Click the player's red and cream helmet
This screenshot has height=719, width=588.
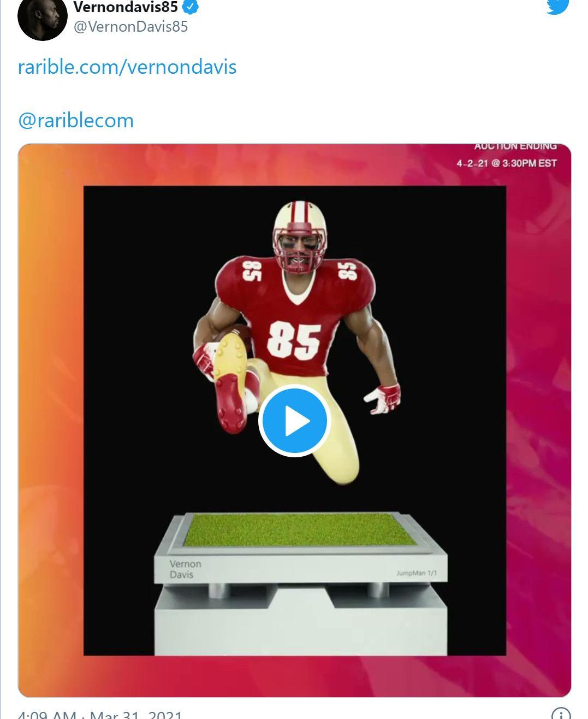tap(298, 237)
